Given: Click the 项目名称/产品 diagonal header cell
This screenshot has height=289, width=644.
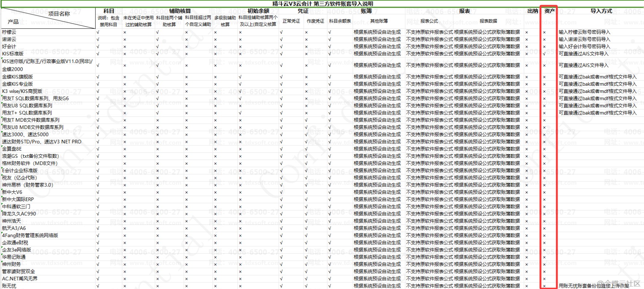Looking at the screenshot, I should (x=48, y=18).
